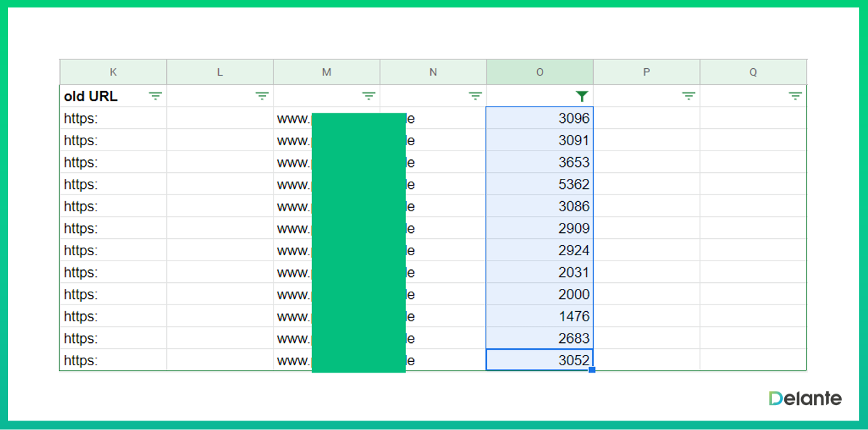Select column M header

pyautogui.click(x=326, y=72)
